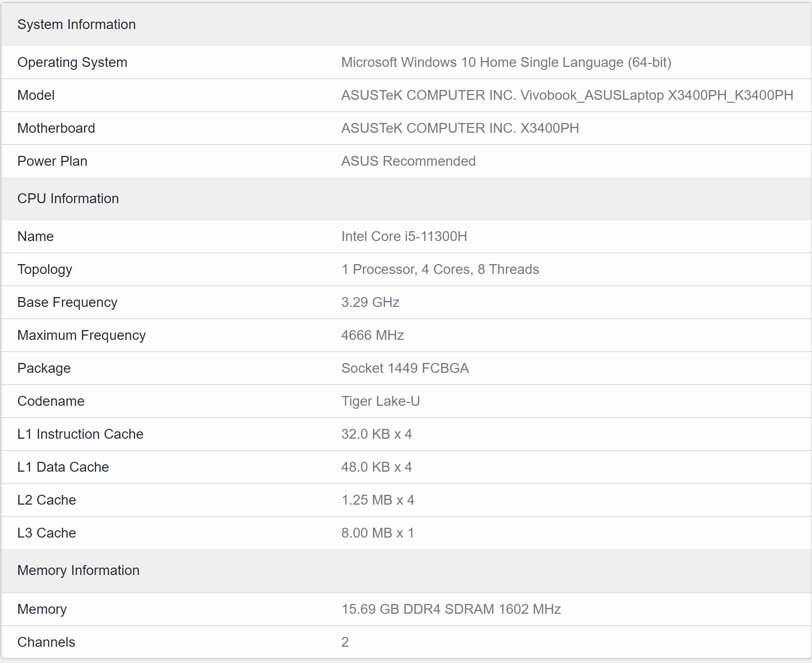Click the 'Model' row label
The height and width of the screenshot is (663, 812).
(x=36, y=95)
